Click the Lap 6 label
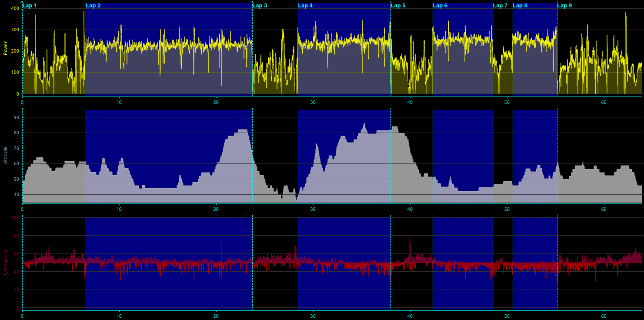 440,6
